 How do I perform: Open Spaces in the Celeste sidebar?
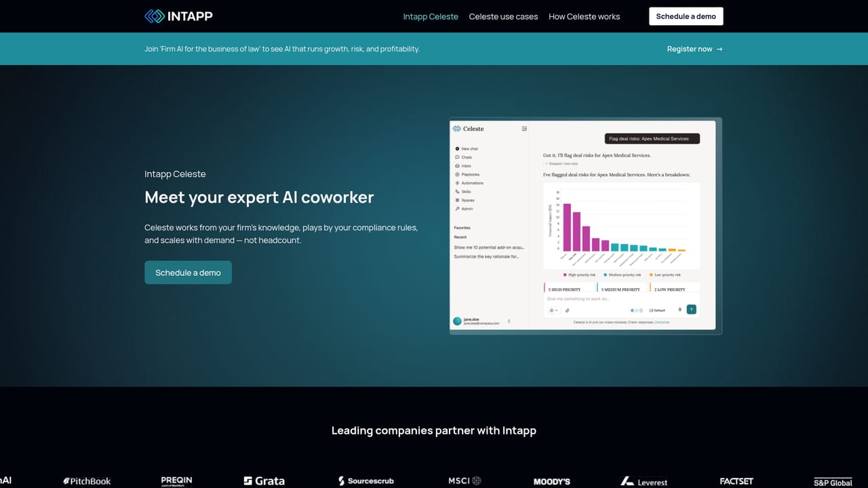point(466,200)
